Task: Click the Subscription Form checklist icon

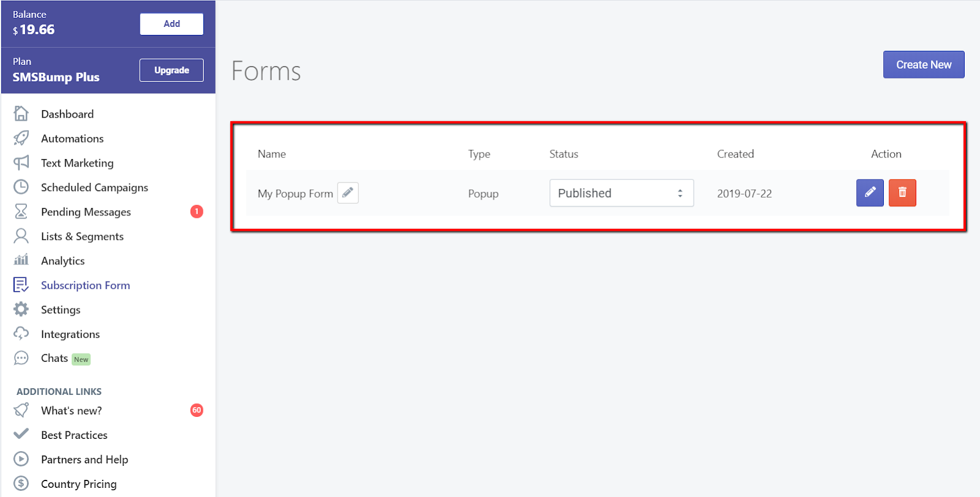Action: point(21,285)
